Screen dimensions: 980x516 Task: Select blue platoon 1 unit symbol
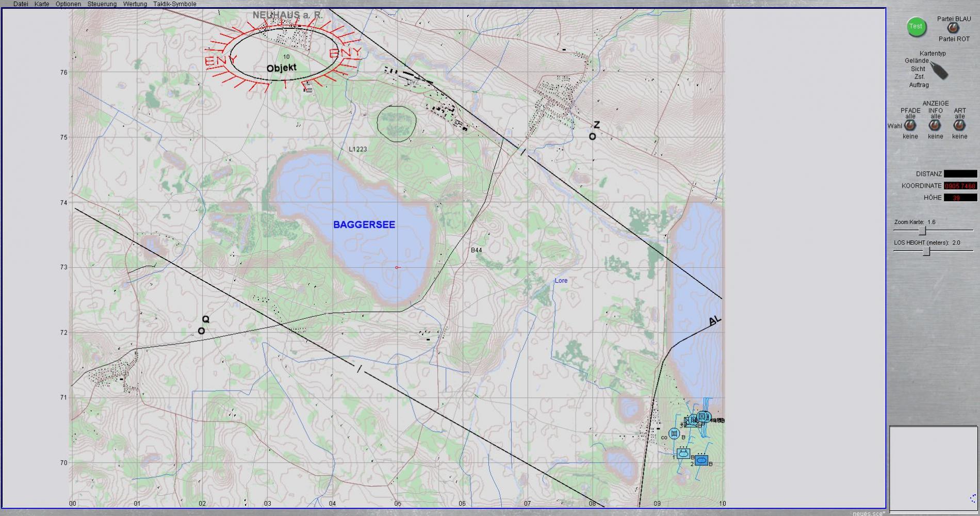pyautogui.click(x=683, y=454)
